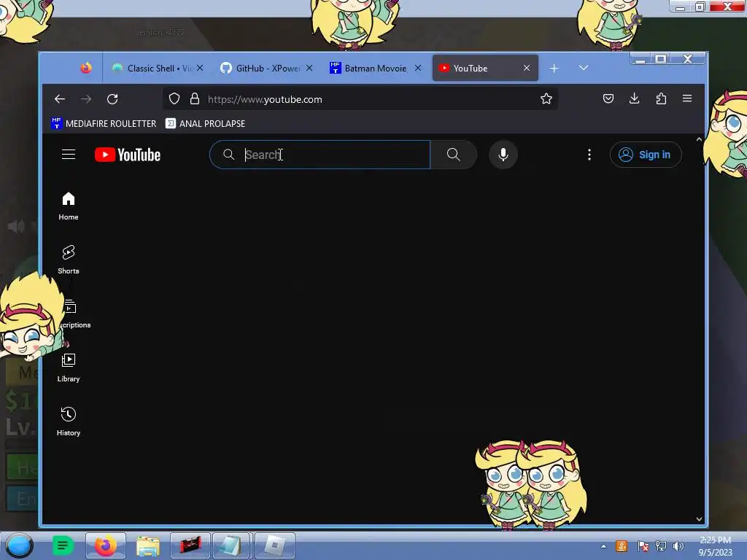Open the Firefox extensions puzzle icon
This screenshot has width=747, height=560.
pos(661,98)
